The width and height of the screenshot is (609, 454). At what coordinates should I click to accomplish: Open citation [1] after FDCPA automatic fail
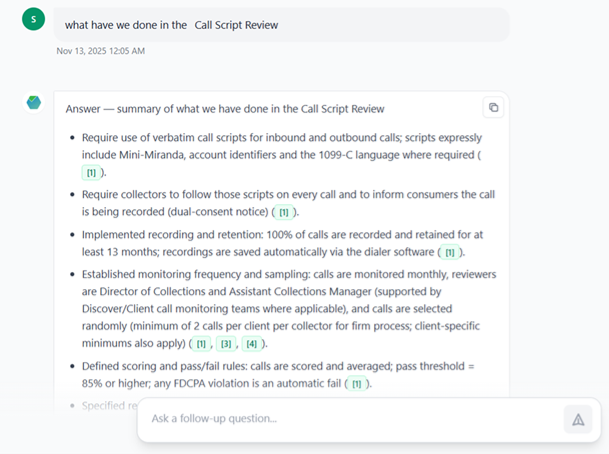pyautogui.click(x=356, y=384)
